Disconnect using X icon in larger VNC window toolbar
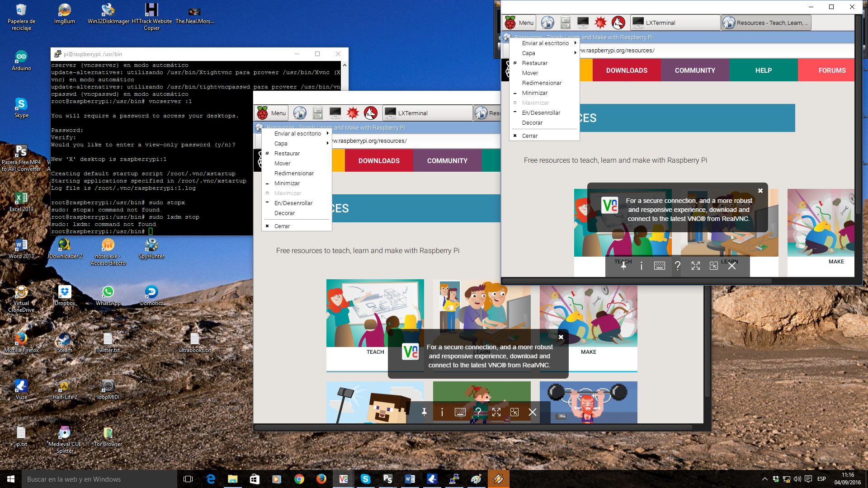 (533, 412)
